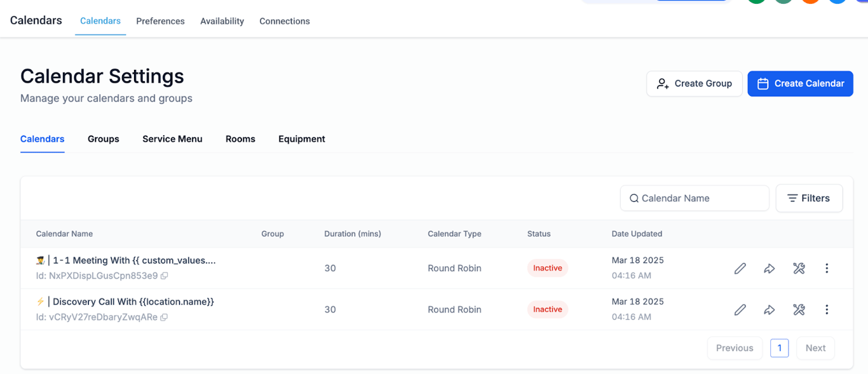This screenshot has height=374, width=868.
Task: Open the Filters panel
Action: 809,198
